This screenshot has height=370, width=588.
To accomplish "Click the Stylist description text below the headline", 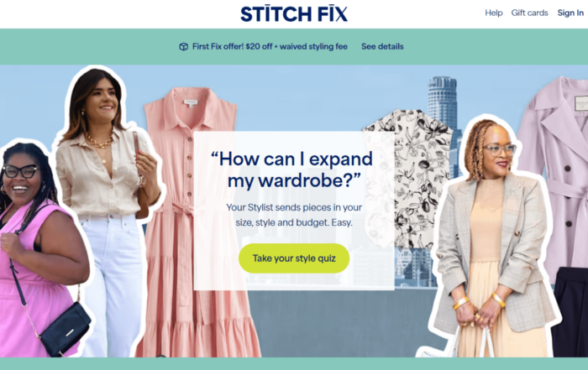I will click(x=294, y=215).
